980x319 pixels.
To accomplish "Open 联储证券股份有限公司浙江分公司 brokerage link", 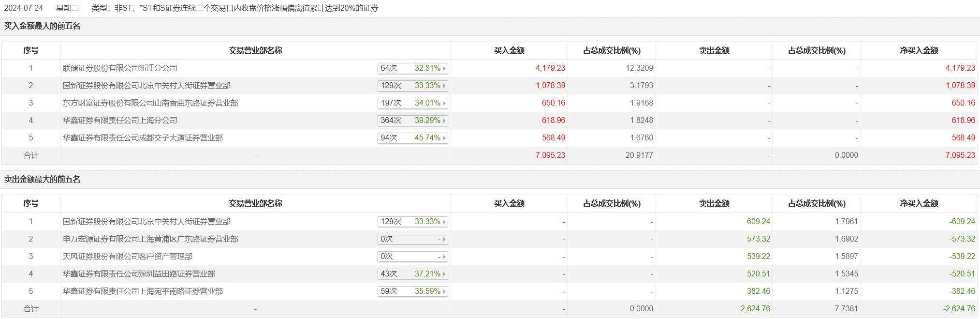I will pos(120,68).
